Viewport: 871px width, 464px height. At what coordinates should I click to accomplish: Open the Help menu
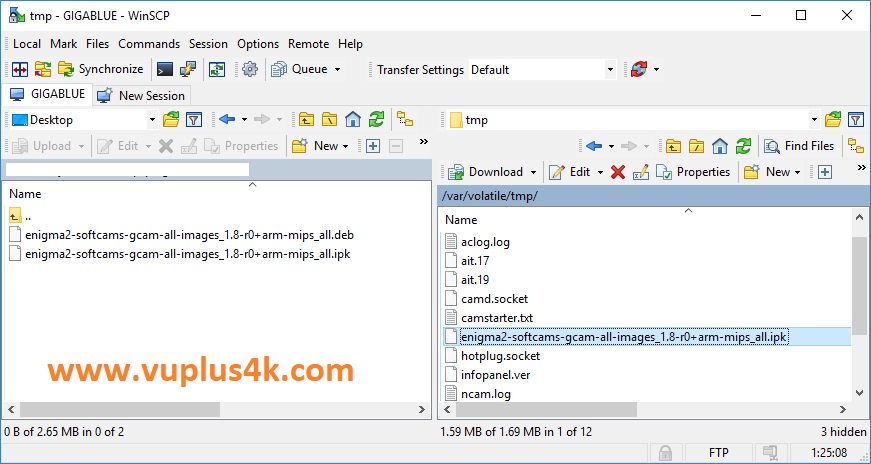click(x=350, y=44)
